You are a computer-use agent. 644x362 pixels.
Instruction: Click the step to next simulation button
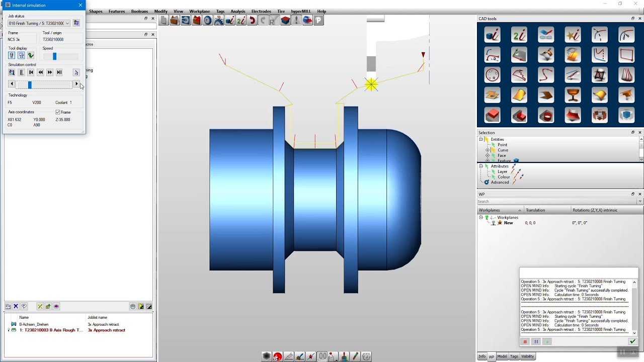pos(59,72)
